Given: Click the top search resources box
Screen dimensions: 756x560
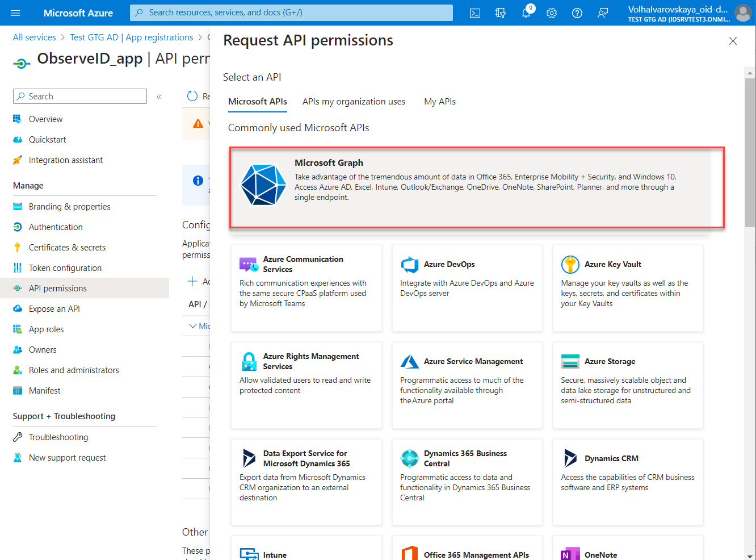Looking at the screenshot, I should [291, 12].
